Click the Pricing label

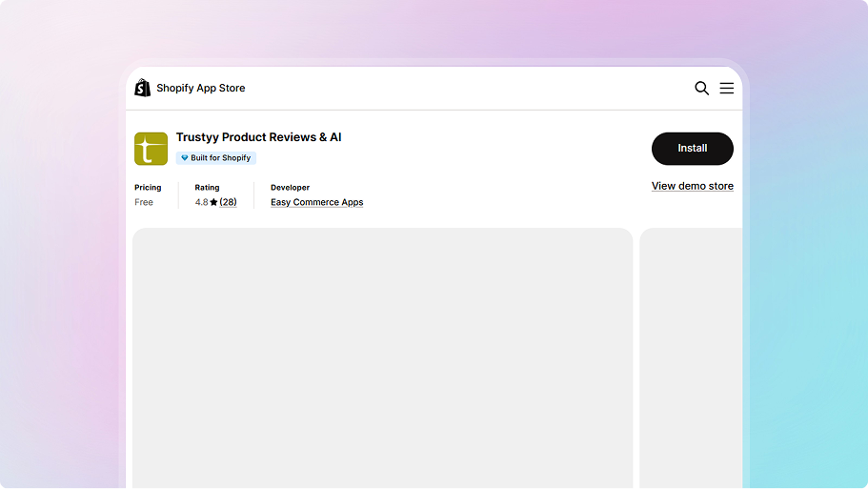[x=148, y=187]
